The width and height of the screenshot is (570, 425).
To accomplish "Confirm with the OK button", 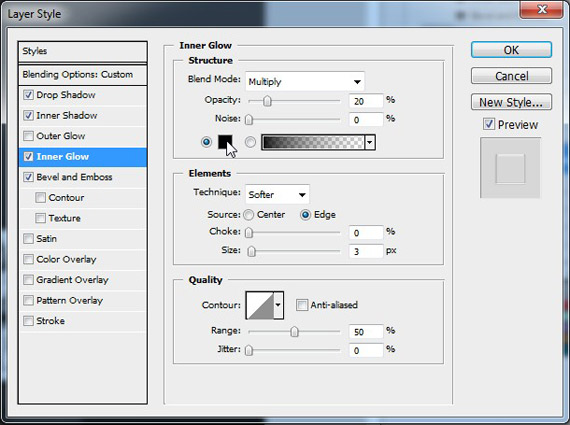I will pos(511,50).
